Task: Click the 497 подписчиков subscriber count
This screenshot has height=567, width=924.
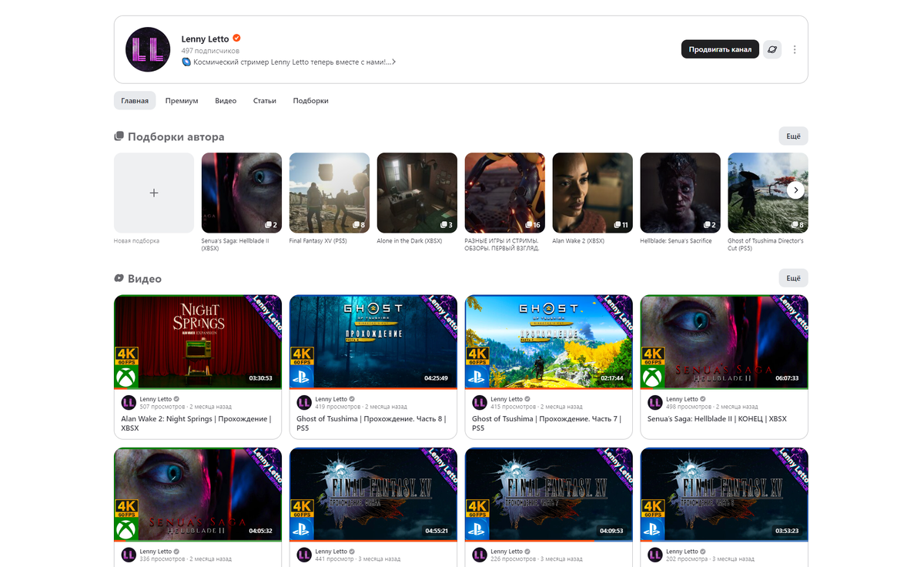Action: 210,51
